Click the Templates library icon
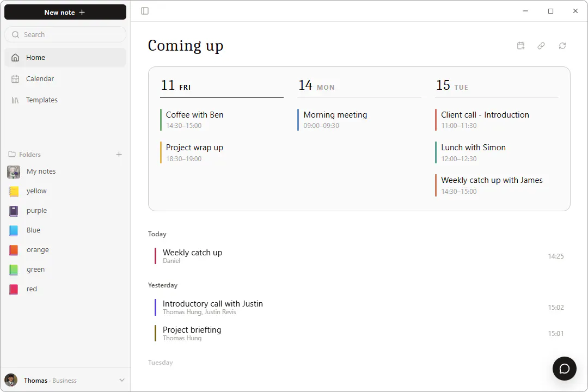The width and height of the screenshot is (588, 392). (x=15, y=100)
